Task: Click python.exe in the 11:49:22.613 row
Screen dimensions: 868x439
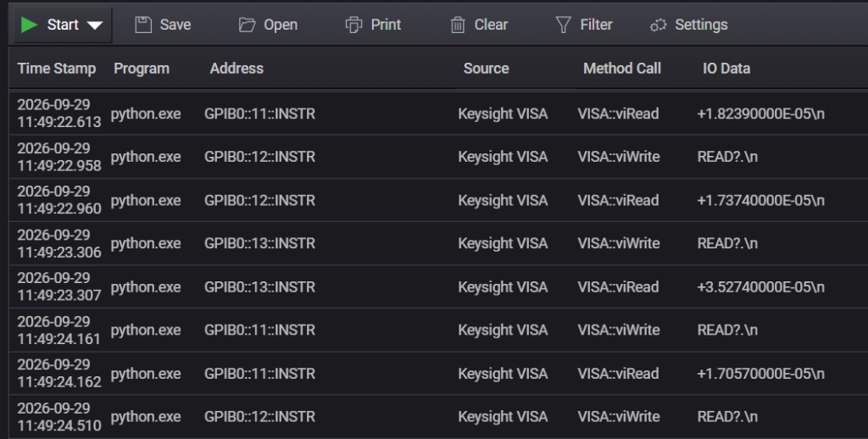Action: point(146,114)
